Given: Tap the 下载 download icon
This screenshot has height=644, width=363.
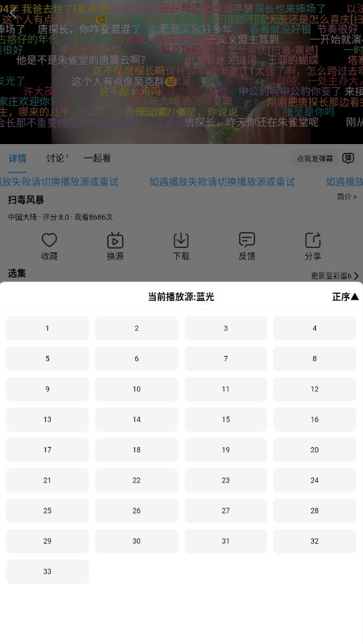Looking at the screenshot, I should click(181, 240).
